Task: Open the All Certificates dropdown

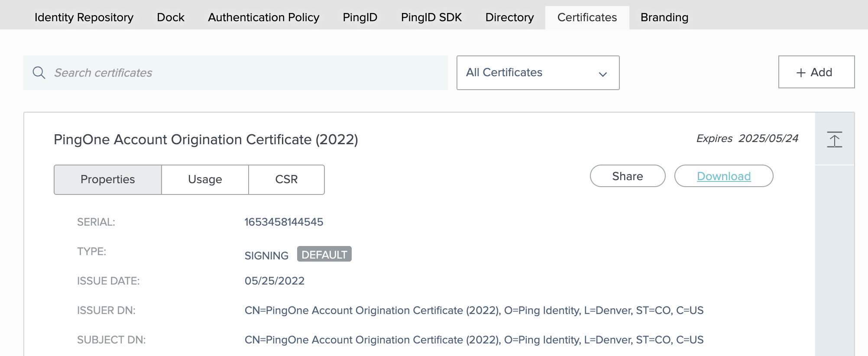Action: [x=538, y=73]
